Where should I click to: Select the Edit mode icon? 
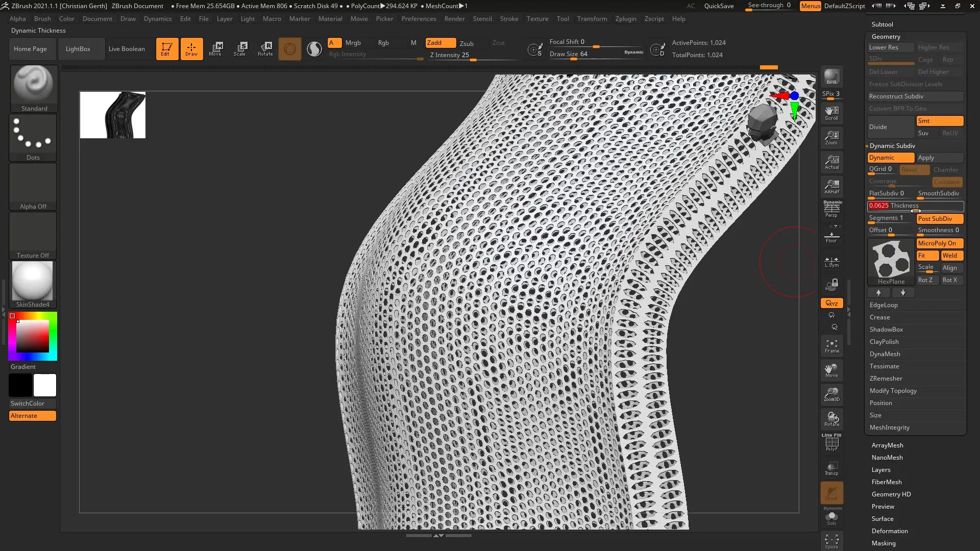coord(167,49)
